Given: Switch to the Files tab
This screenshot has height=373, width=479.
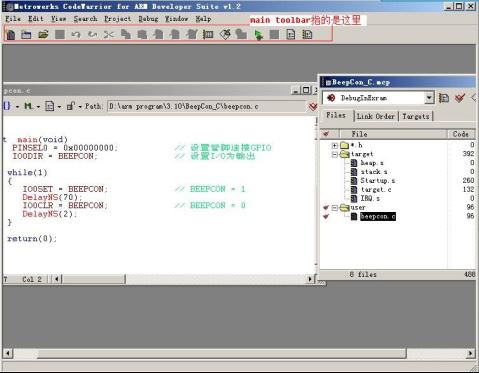Looking at the screenshot, I should point(336,115).
